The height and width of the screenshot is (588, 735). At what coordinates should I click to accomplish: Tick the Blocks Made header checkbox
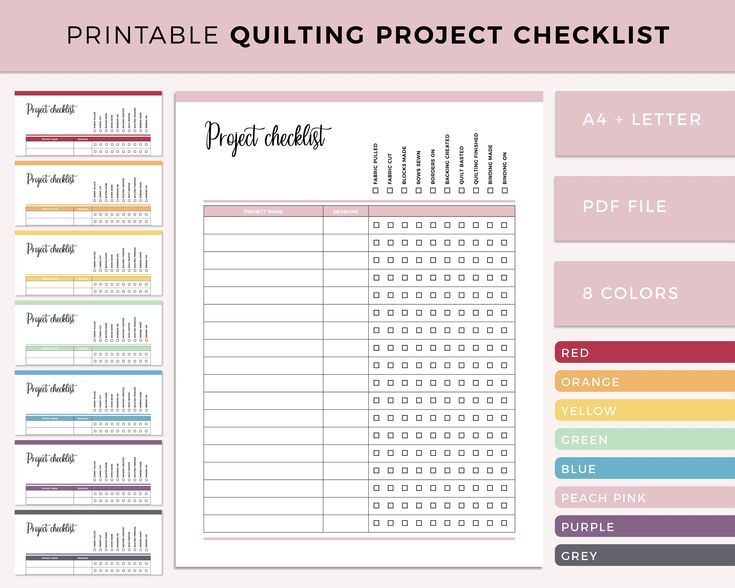404,190
